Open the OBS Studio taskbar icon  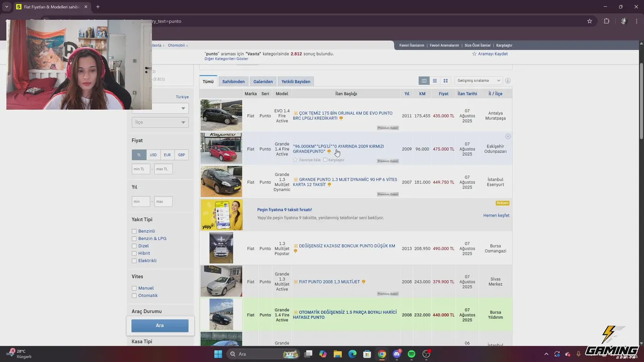pyautogui.click(x=426, y=354)
